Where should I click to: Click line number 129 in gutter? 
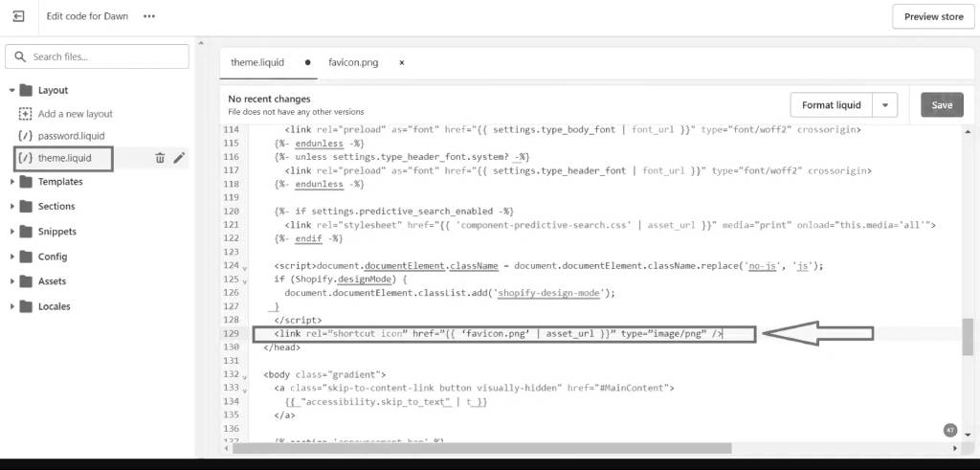[231, 334]
